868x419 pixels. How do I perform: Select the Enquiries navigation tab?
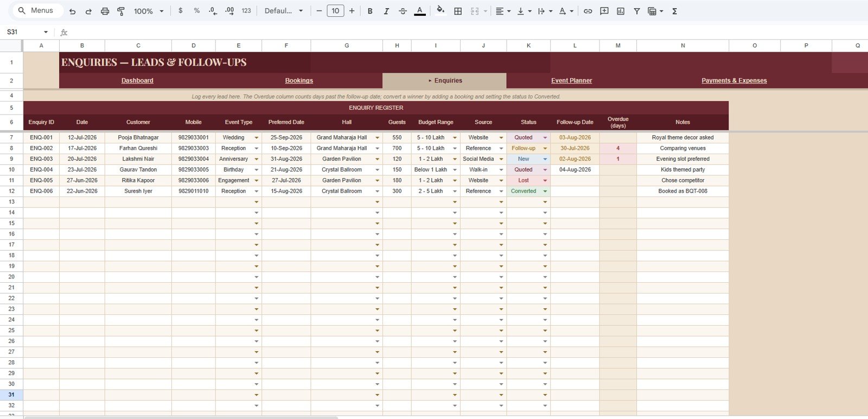tap(444, 80)
